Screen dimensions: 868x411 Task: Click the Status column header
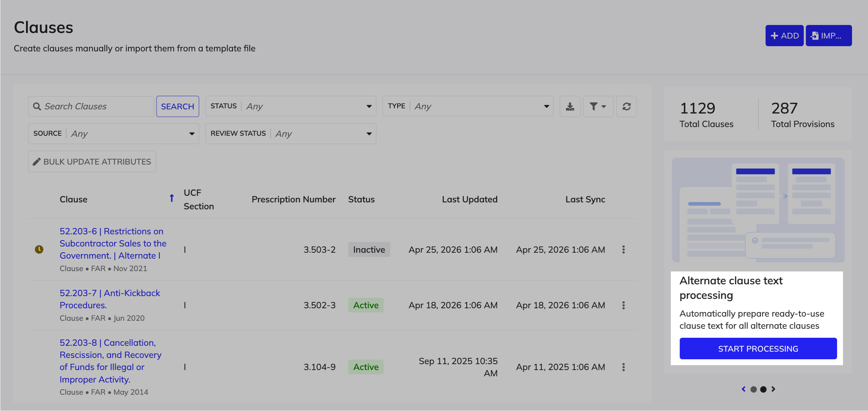pos(361,199)
